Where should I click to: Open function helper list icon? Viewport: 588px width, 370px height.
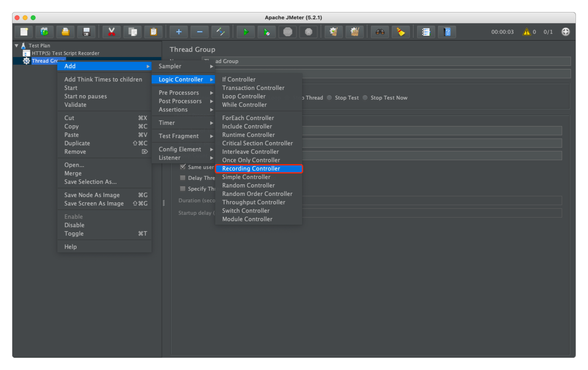pos(426,32)
